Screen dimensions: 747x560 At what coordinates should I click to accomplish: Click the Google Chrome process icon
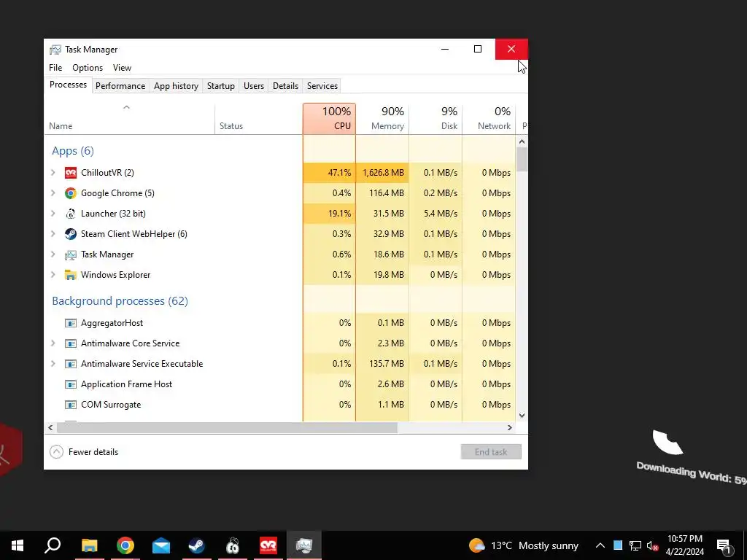[x=71, y=192]
